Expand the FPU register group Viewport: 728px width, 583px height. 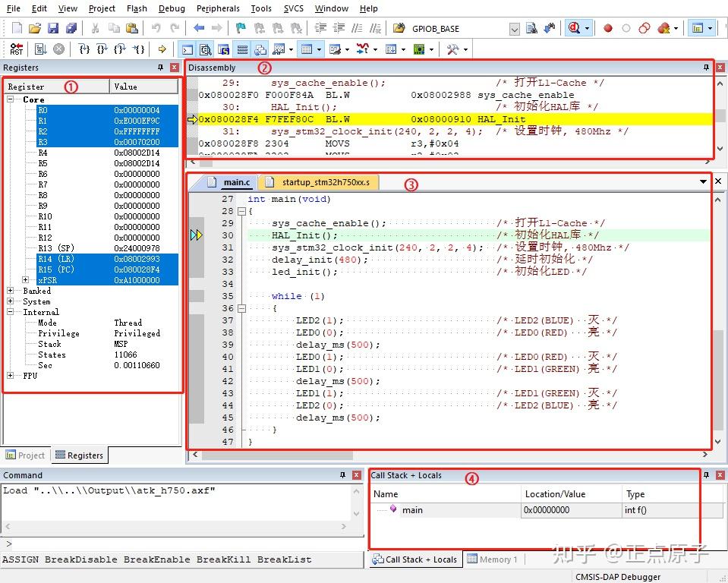[x=11, y=376]
